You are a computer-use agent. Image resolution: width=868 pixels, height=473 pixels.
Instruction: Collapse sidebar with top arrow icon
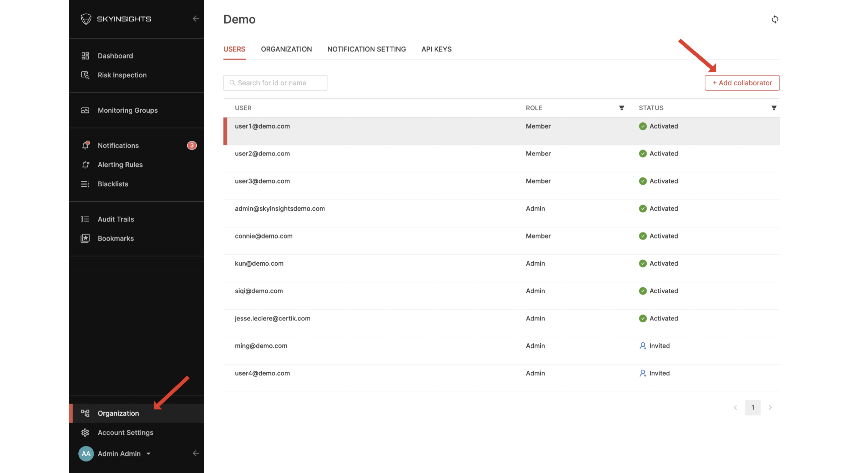point(196,19)
